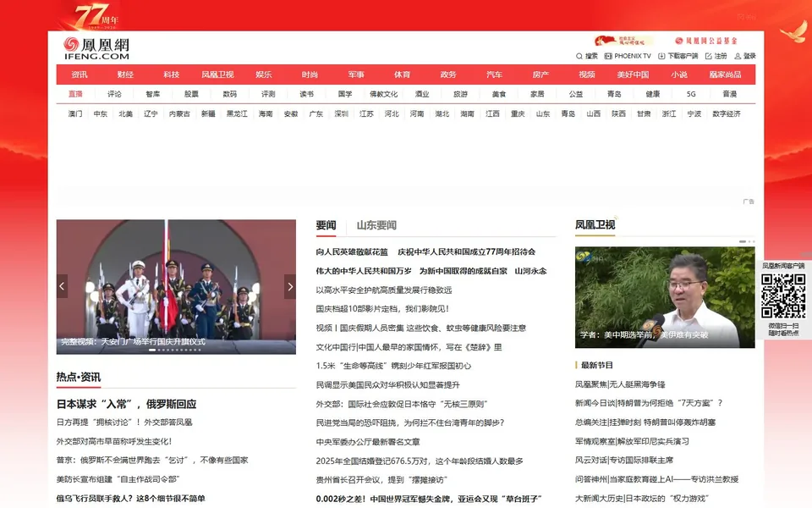This screenshot has width=812, height=508.
Task: Open 汽车 in main navigation
Action: pos(494,75)
